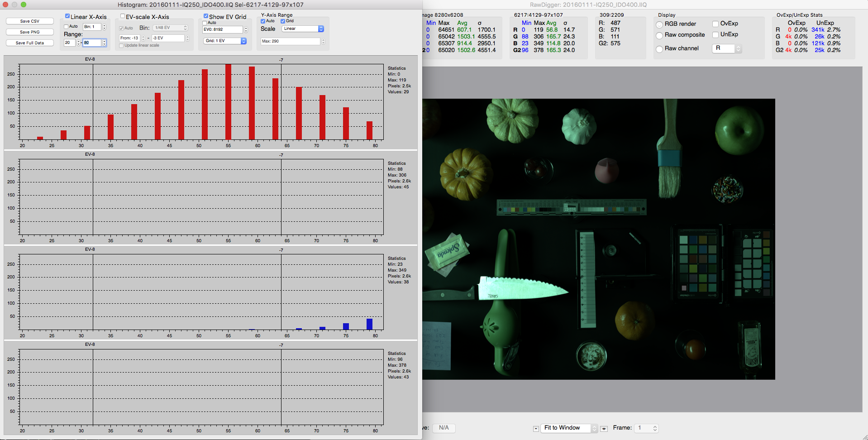Click the green fullscreen window button
This screenshot has height=440, width=868.
[24, 5]
